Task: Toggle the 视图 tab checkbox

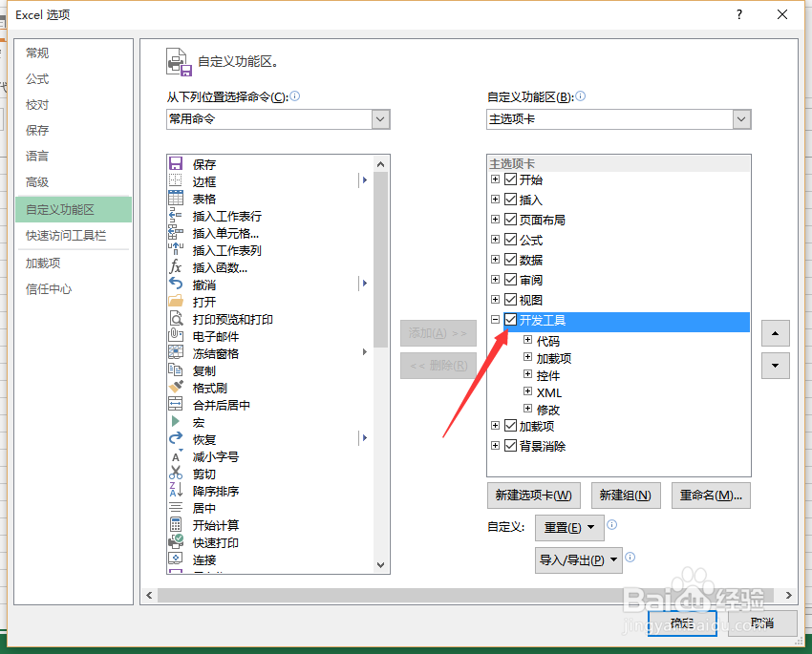Action: (511, 300)
